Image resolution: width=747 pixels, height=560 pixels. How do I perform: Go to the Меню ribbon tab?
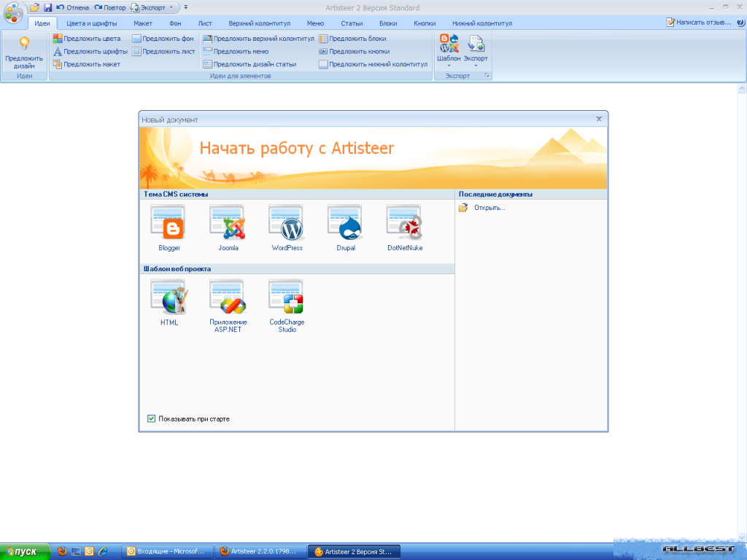315,23
